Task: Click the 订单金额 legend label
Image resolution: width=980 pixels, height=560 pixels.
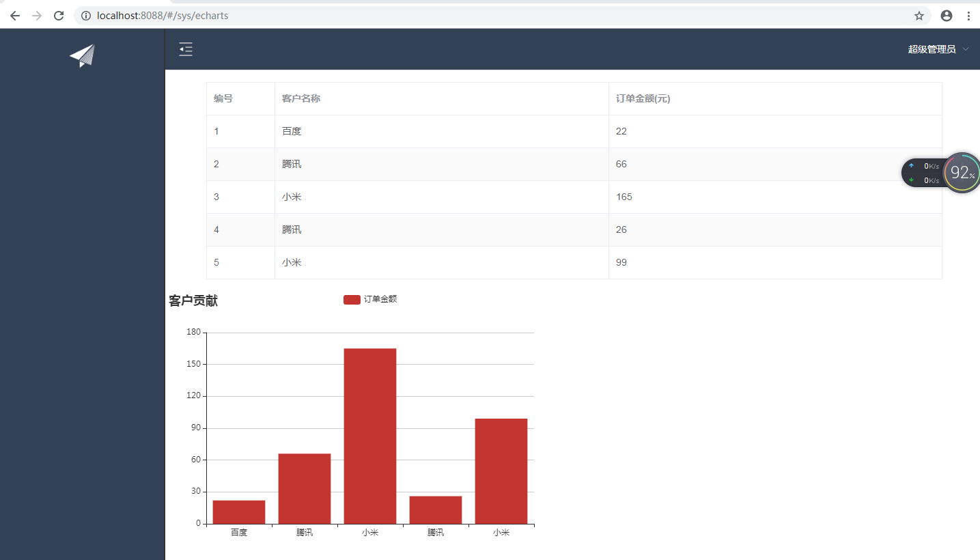Action: pos(380,299)
